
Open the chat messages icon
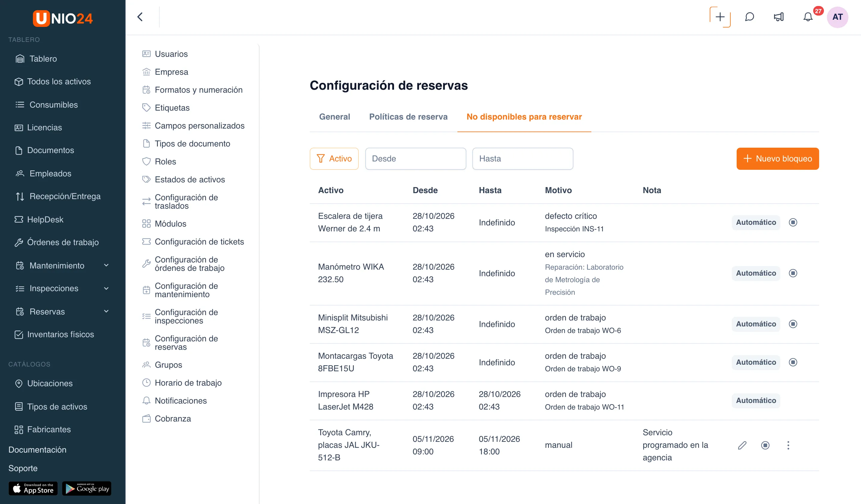749,17
